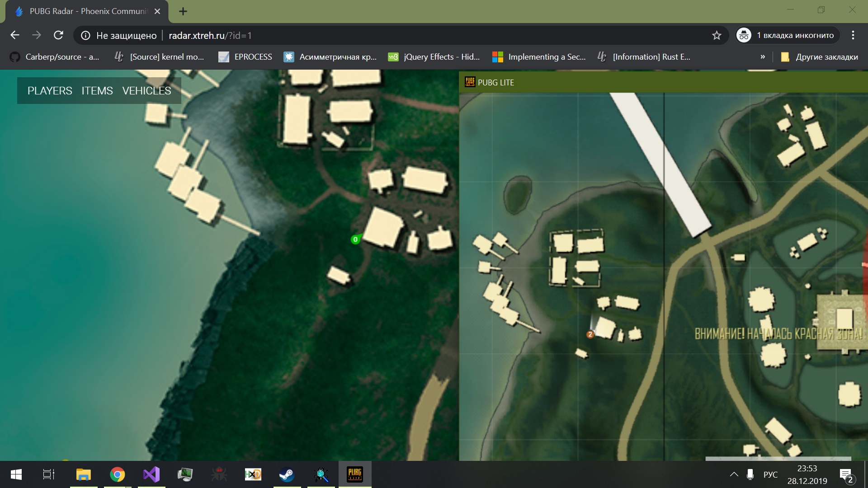Open 'jQuery Effects - Hid...' bookmark

pos(434,57)
